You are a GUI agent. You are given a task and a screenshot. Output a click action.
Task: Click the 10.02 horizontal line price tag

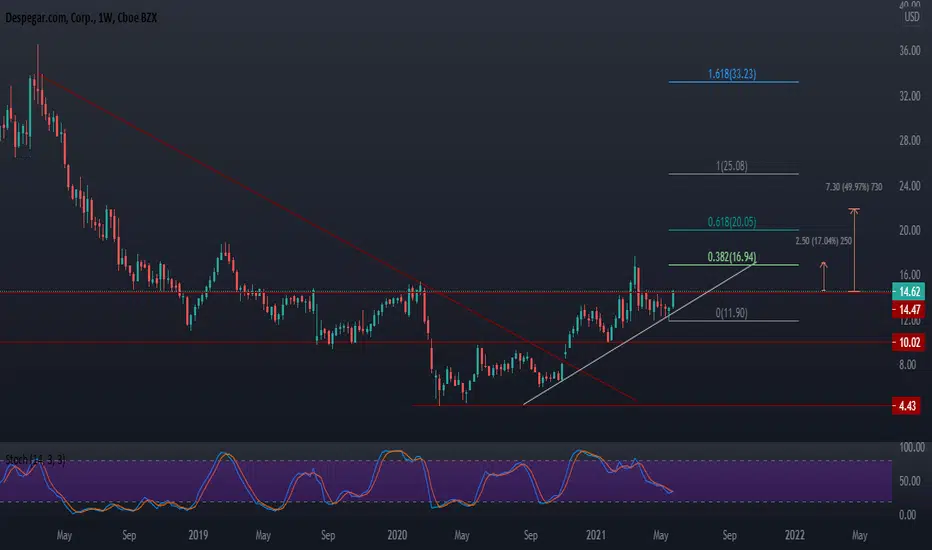click(908, 342)
